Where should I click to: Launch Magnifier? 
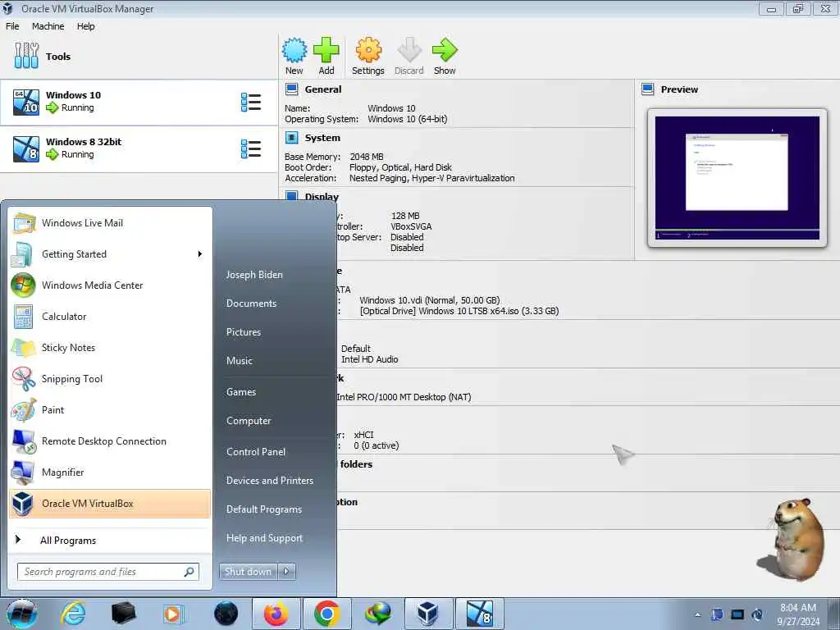pos(111,472)
